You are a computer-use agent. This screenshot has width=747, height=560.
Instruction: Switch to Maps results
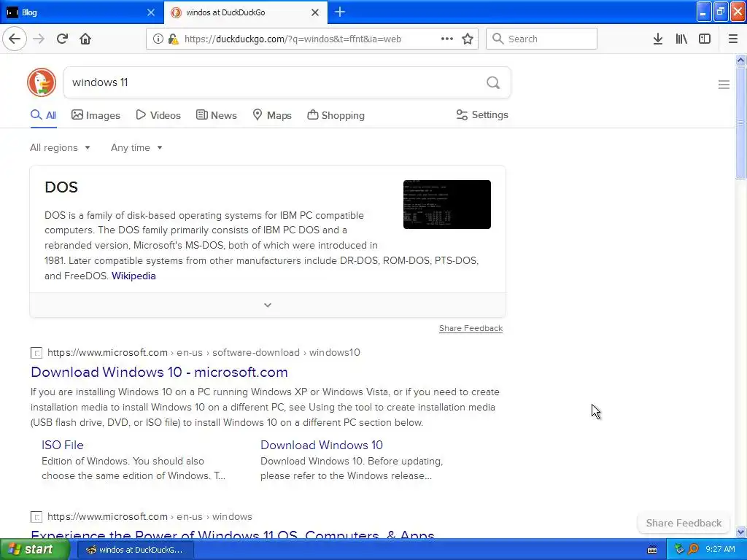coord(272,115)
